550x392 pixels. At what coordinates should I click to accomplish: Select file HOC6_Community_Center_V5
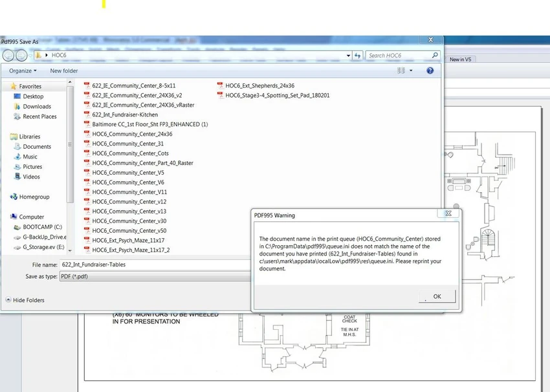(128, 173)
